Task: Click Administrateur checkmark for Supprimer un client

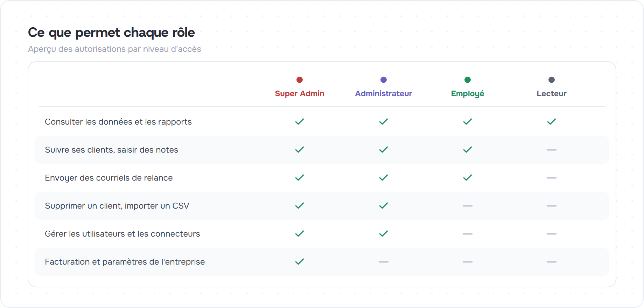Action: click(384, 206)
